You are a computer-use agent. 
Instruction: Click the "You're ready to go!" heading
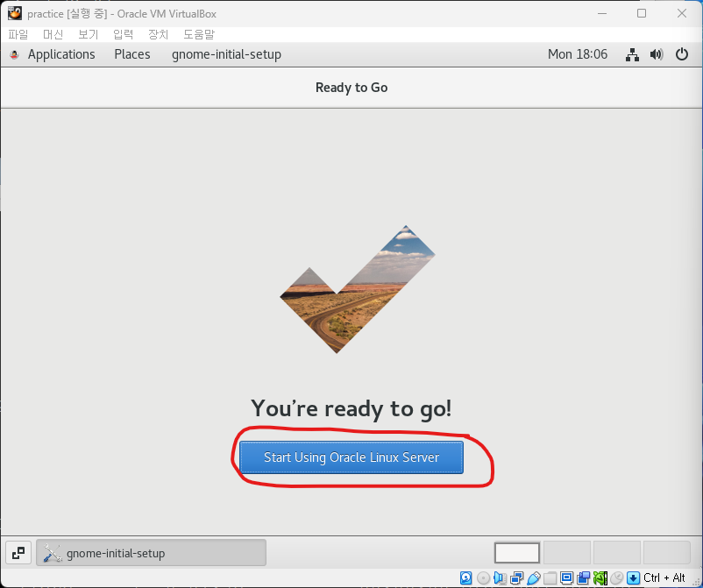(351, 408)
